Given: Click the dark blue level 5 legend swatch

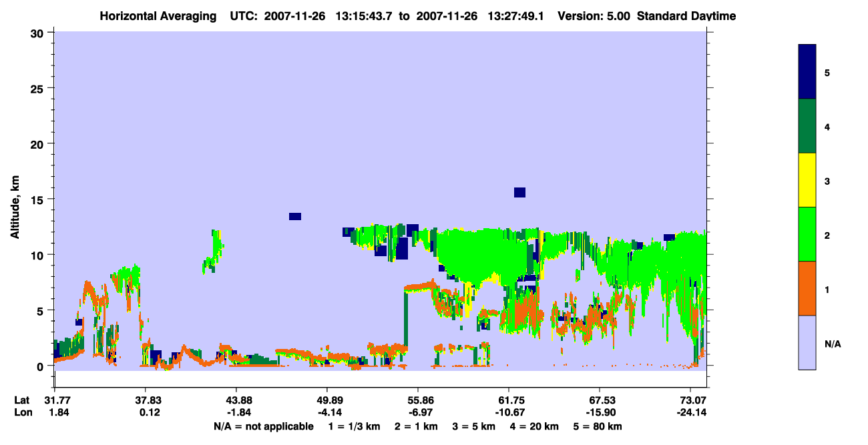Looking at the screenshot, I should coord(807,72).
